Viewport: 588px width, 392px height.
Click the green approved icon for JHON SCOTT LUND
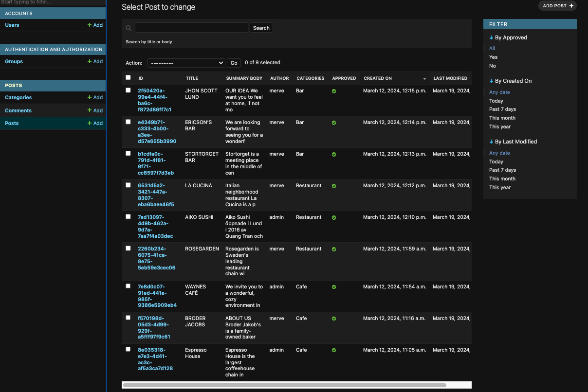pyautogui.click(x=334, y=91)
